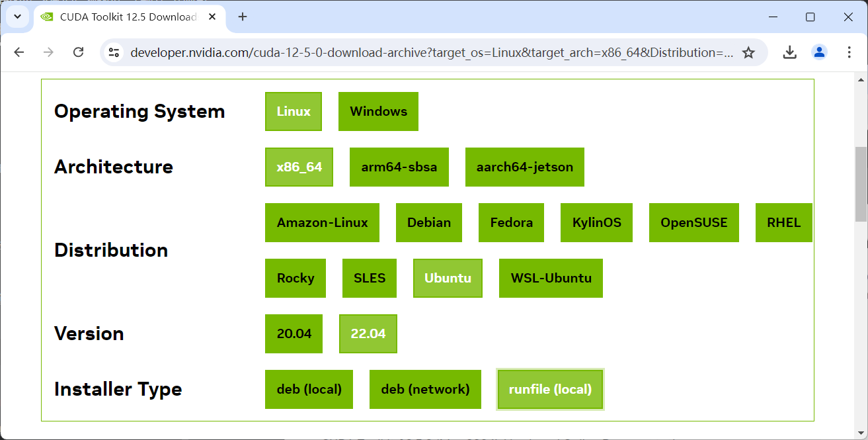Viewport: 868px width, 440px height.
Task: Click the NVIDIA favicon on the tab
Action: click(x=46, y=17)
